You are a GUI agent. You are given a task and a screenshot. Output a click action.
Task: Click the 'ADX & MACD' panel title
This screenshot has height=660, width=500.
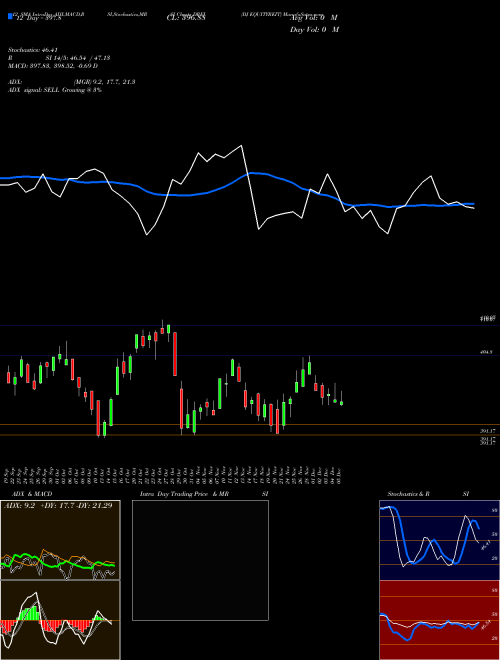tap(32, 494)
